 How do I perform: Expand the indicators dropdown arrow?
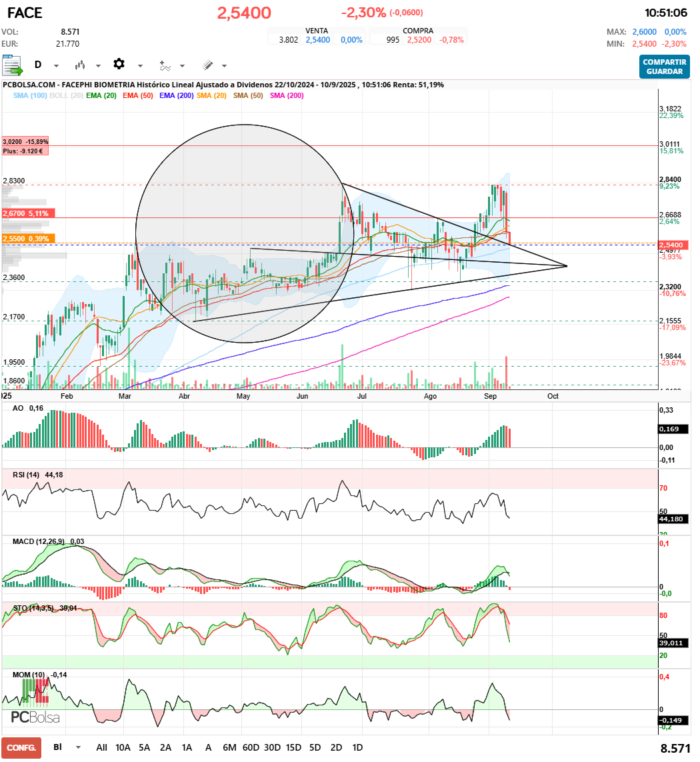click(182, 65)
